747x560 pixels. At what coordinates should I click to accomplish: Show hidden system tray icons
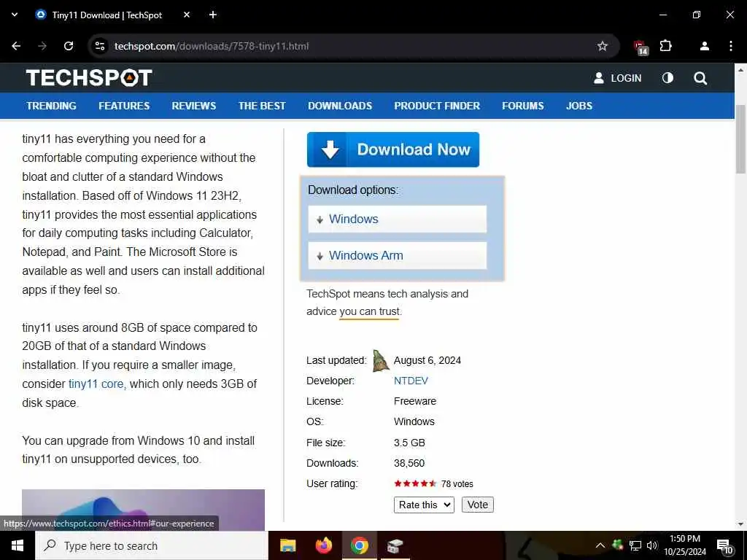pyautogui.click(x=600, y=545)
